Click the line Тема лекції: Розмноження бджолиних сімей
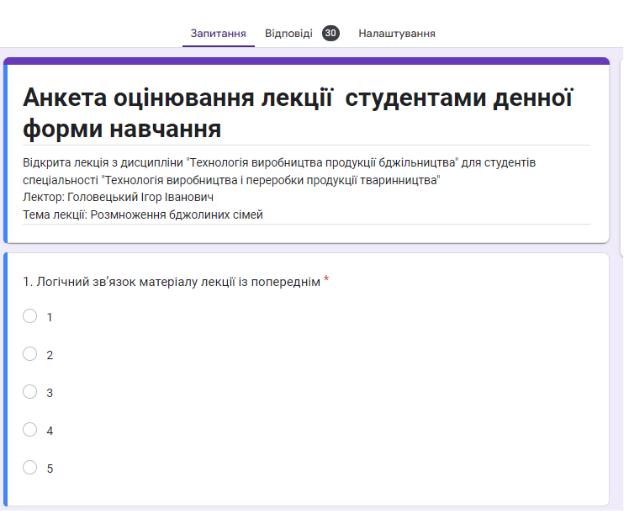This screenshot has width=624, height=511. [143, 215]
